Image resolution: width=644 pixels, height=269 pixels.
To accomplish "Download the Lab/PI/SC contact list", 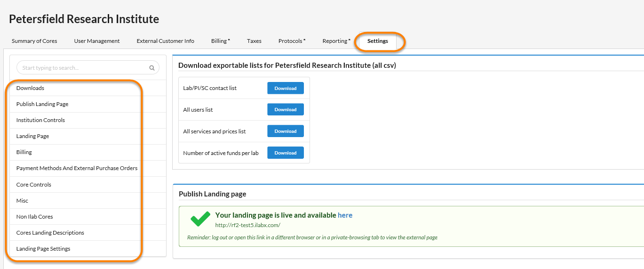I will [x=286, y=88].
